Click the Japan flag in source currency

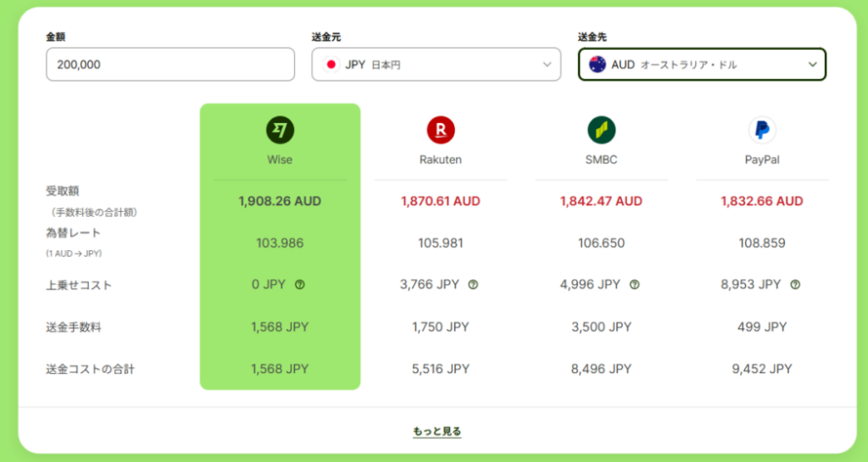tap(331, 64)
